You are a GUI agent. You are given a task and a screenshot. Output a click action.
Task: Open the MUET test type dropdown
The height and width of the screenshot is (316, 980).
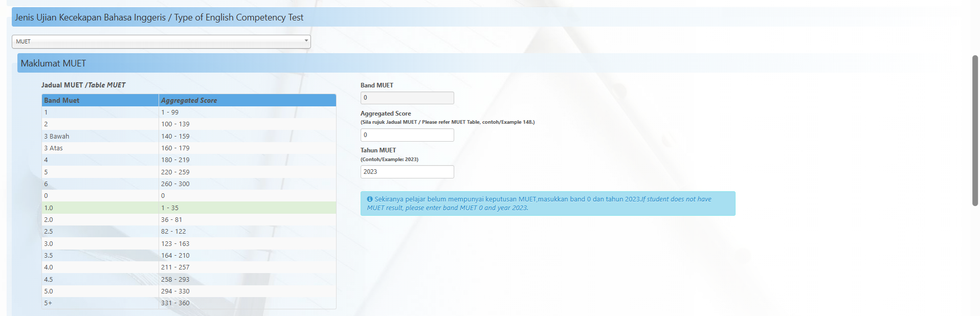(x=161, y=41)
